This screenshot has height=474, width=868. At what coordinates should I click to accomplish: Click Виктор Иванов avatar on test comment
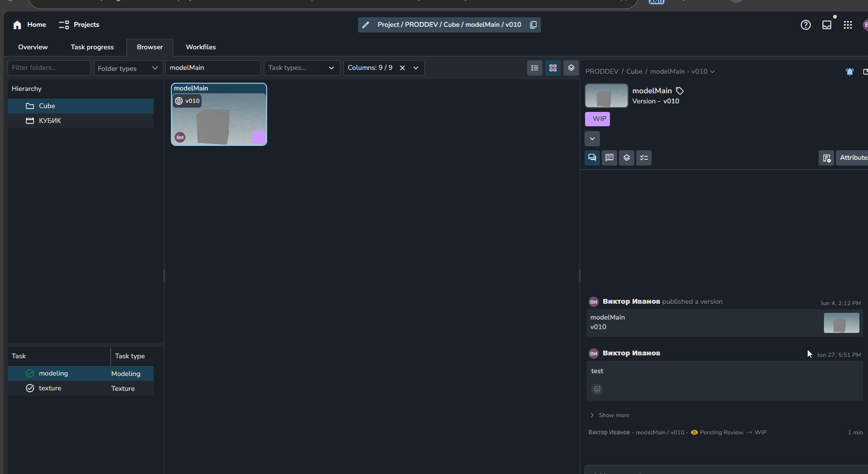point(594,353)
